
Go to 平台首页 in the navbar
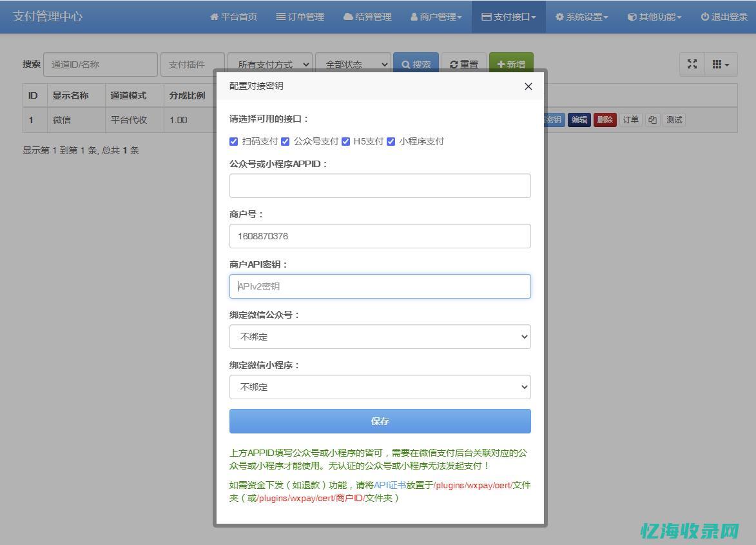click(234, 17)
